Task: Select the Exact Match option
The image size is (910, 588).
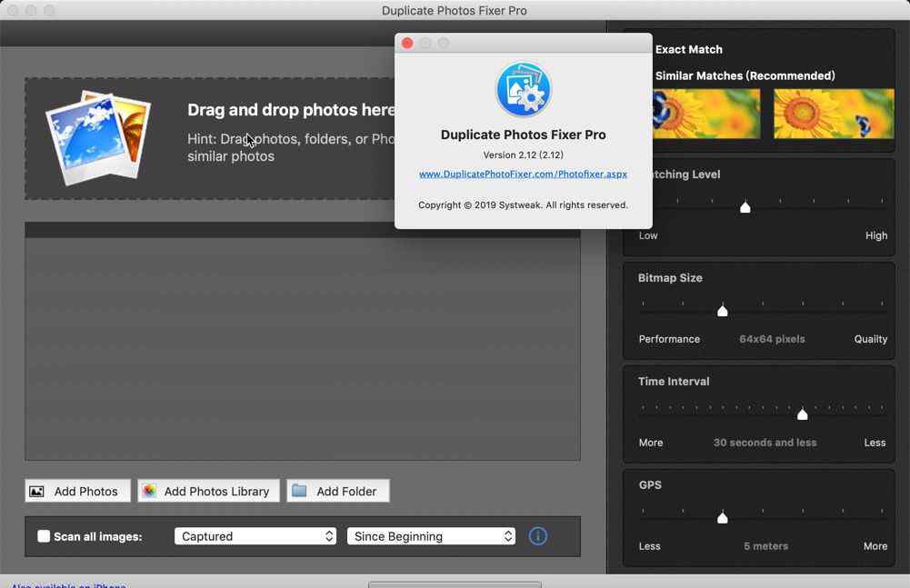Action: 688,49
